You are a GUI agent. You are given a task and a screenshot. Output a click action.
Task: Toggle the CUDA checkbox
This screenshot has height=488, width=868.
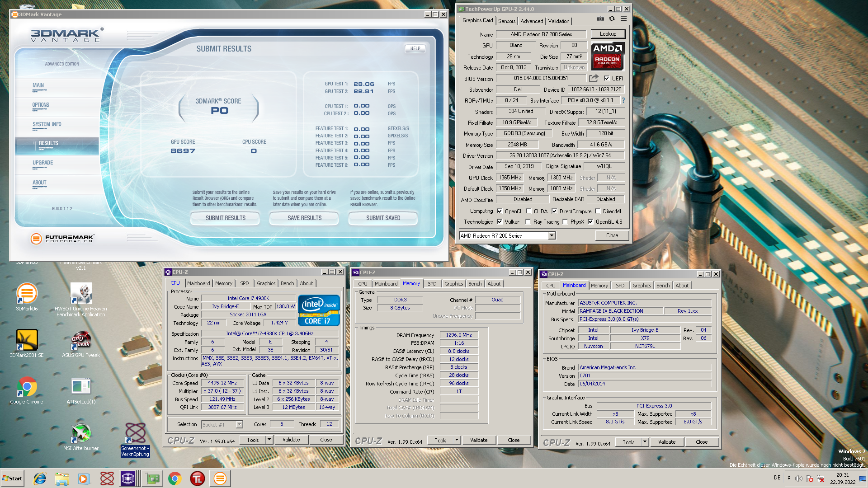coord(528,211)
